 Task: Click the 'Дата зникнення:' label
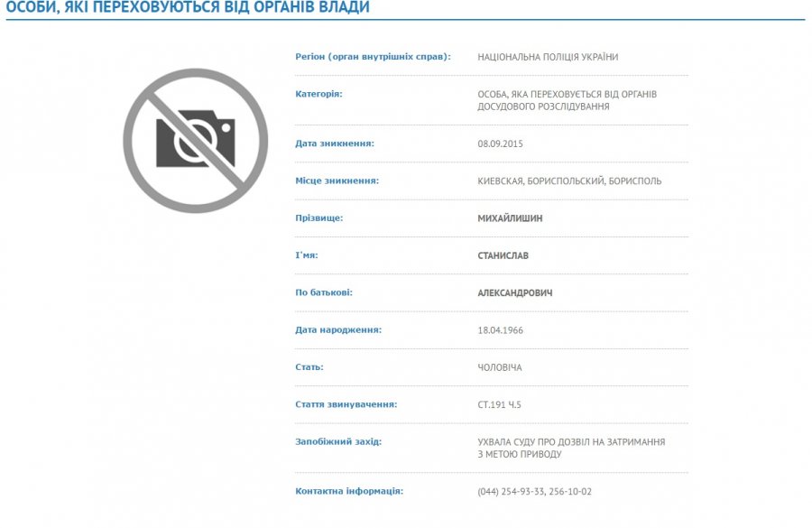coord(335,144)
